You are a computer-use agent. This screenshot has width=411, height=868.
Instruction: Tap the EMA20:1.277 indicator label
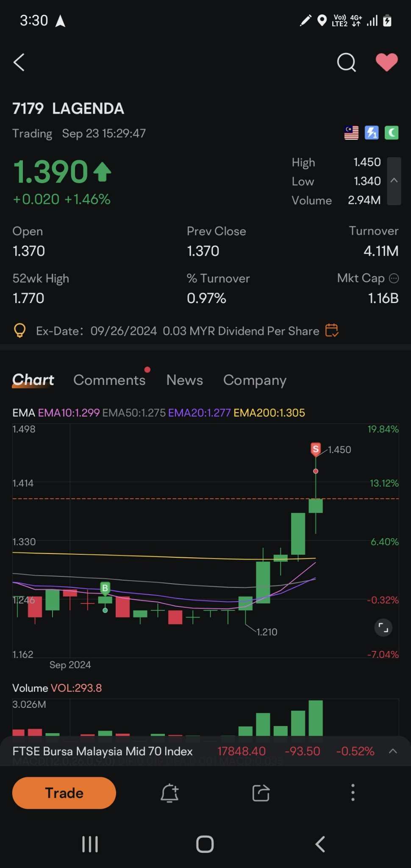200,413
